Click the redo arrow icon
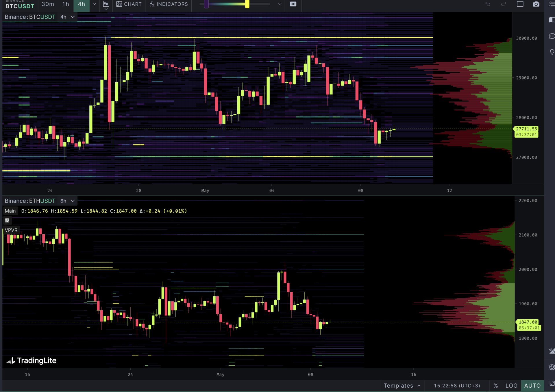The height and width of the screenshot is (392, 555). click(x=504, y=4)
